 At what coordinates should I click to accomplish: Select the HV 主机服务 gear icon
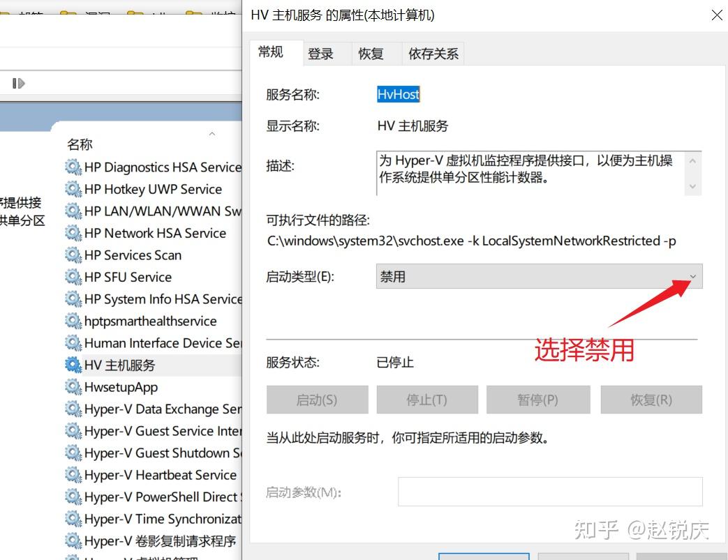(73, 365)
